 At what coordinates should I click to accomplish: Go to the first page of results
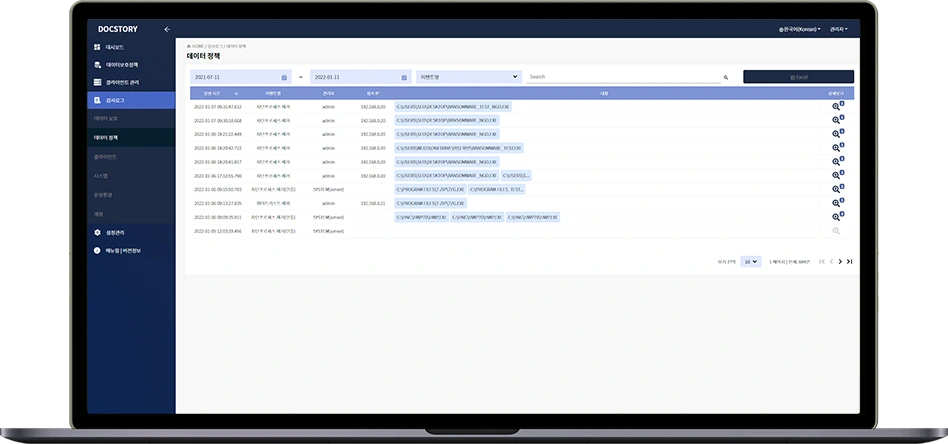coord(822,261)
